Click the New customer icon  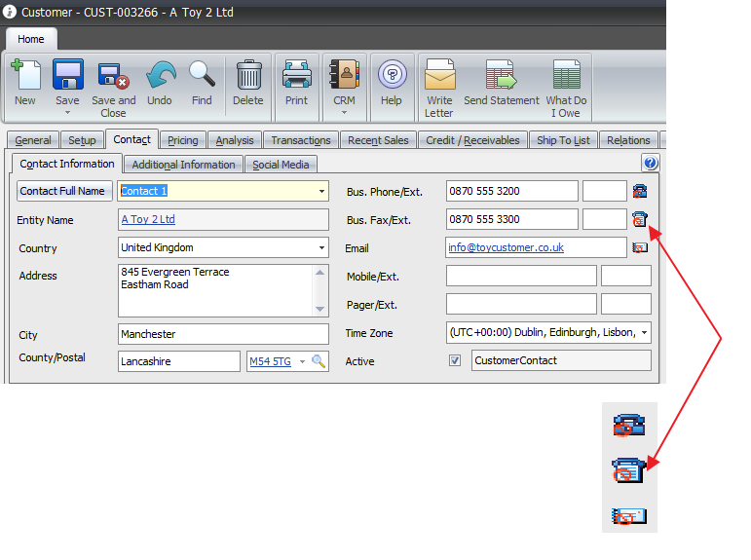[x=26, y=74]
